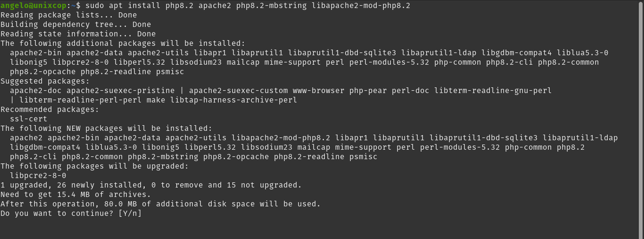
Task: Click the '1 upgraded, 26 newly installed' summary line
Action: coord(151,185)
